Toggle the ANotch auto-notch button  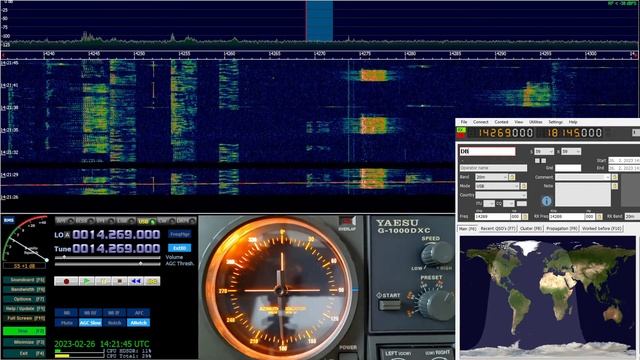tap(139, 323)
